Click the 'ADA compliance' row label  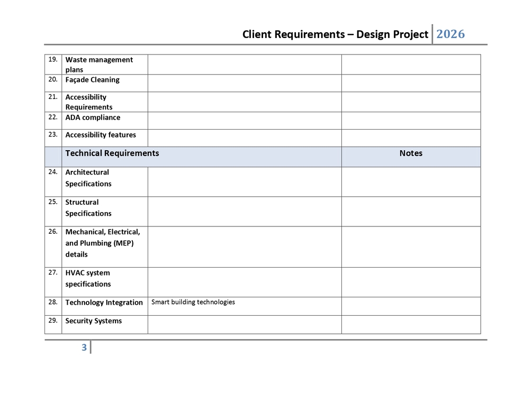[93, 117]
